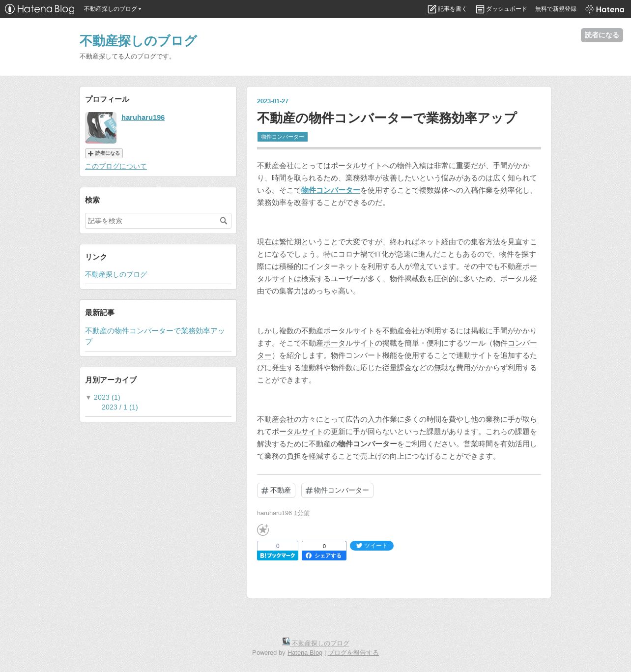The width and height of the screenshot is (631, 672).
Task: Click the Hatena logo at top right
Action: [605, 9]
